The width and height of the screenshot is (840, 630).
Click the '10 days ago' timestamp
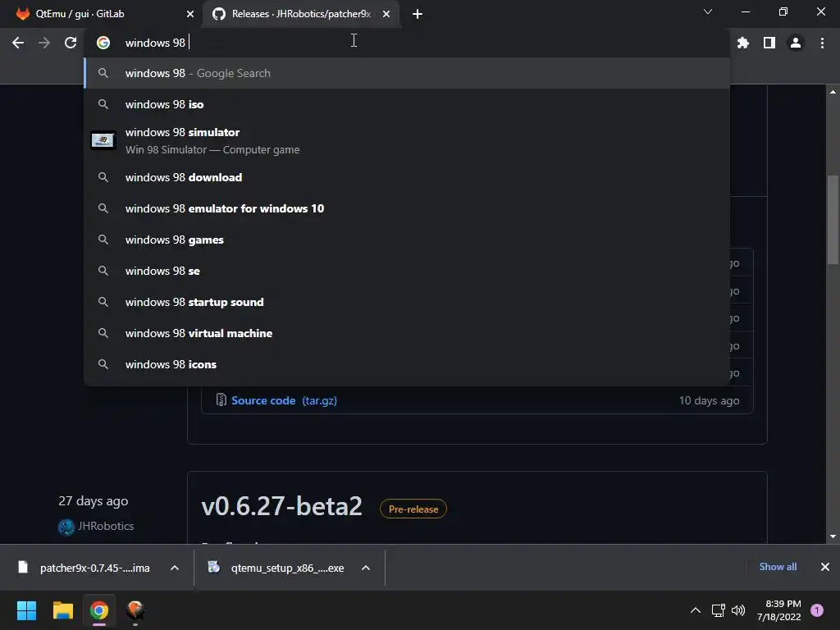coord(709,400)
